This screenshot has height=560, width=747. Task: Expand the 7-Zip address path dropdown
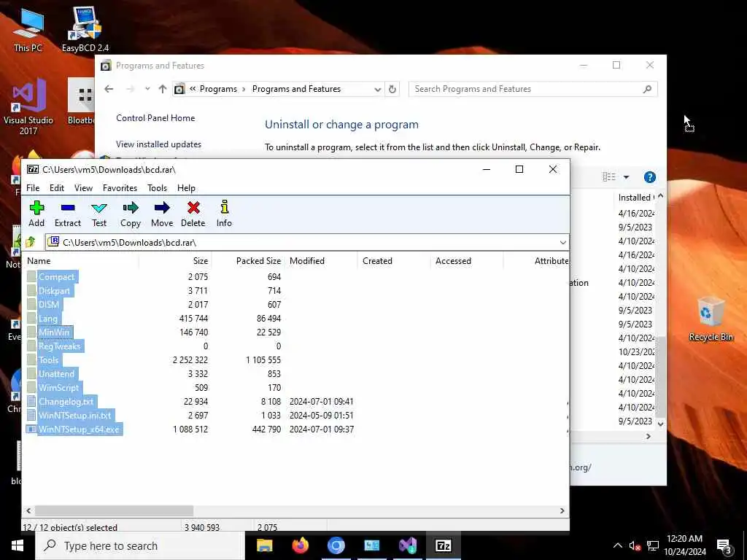click(x=562, y=242)
